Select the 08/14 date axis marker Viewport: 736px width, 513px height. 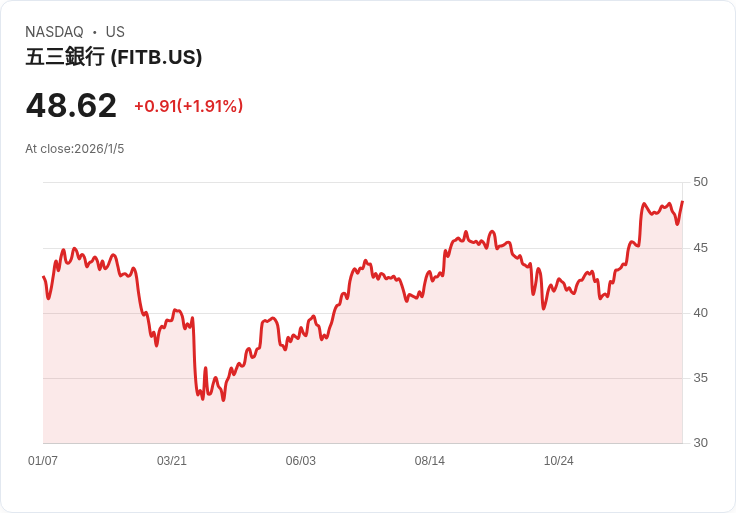tap(430, 461)
